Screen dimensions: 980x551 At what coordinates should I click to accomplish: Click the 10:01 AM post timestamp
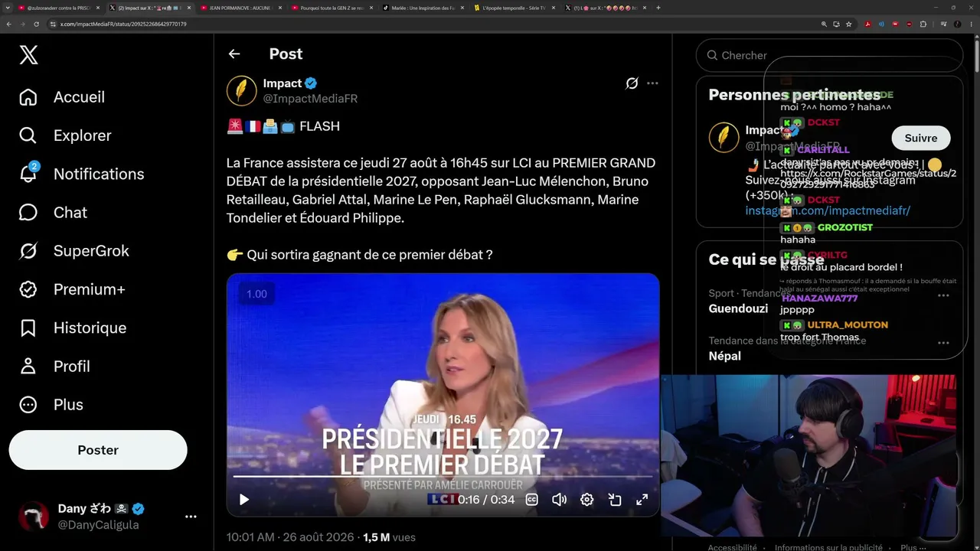click(292, 537)
